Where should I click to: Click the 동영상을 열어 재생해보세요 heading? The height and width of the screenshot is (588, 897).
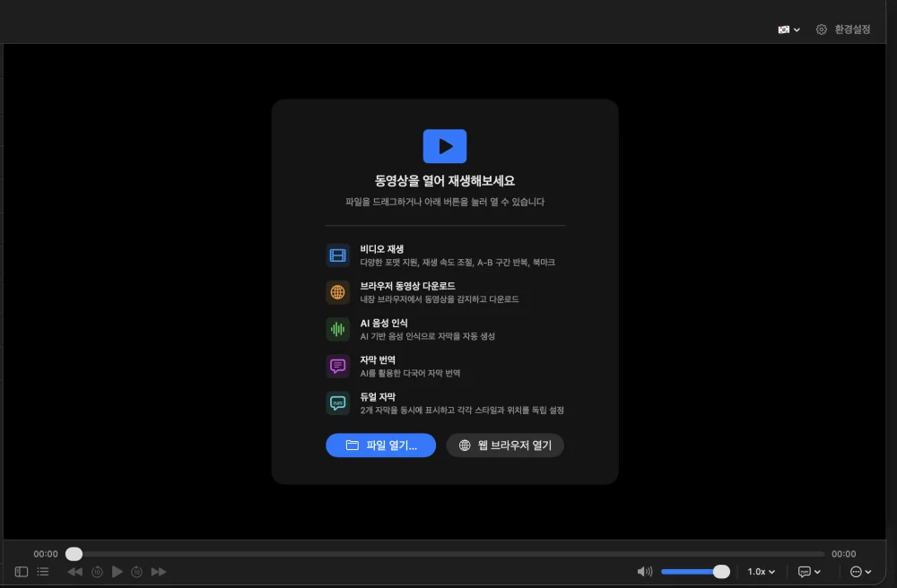445,180
